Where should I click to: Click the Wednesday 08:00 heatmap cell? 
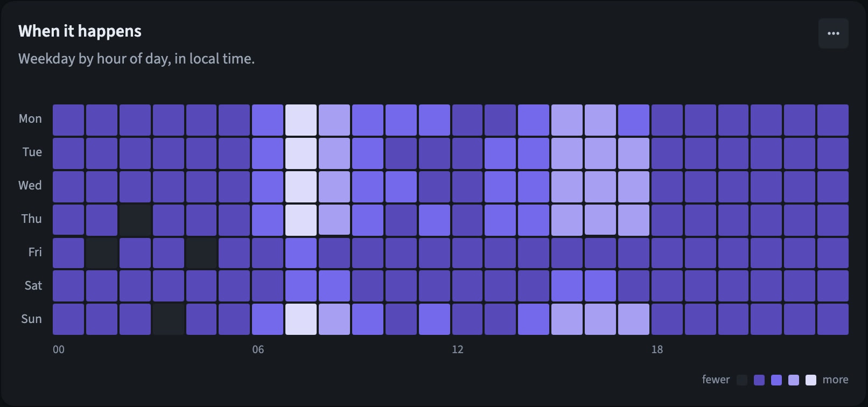tap(334, 187)
